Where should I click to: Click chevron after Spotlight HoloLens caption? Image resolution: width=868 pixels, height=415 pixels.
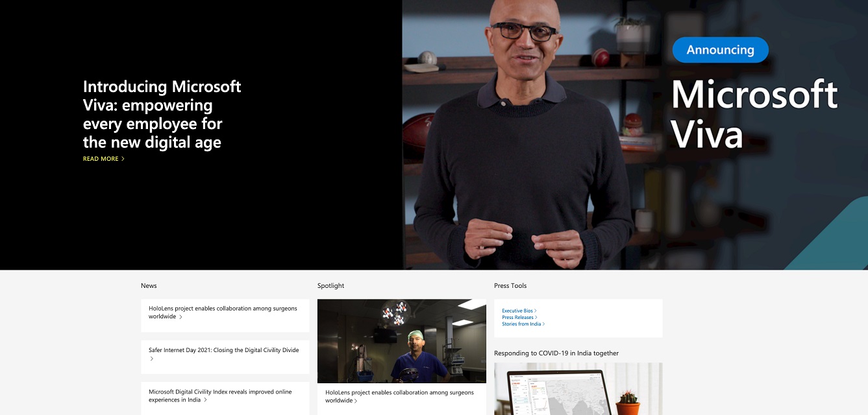point(357,401)
